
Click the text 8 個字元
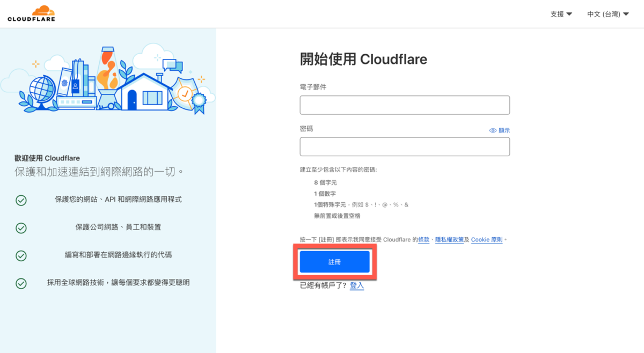pos(326,182)
